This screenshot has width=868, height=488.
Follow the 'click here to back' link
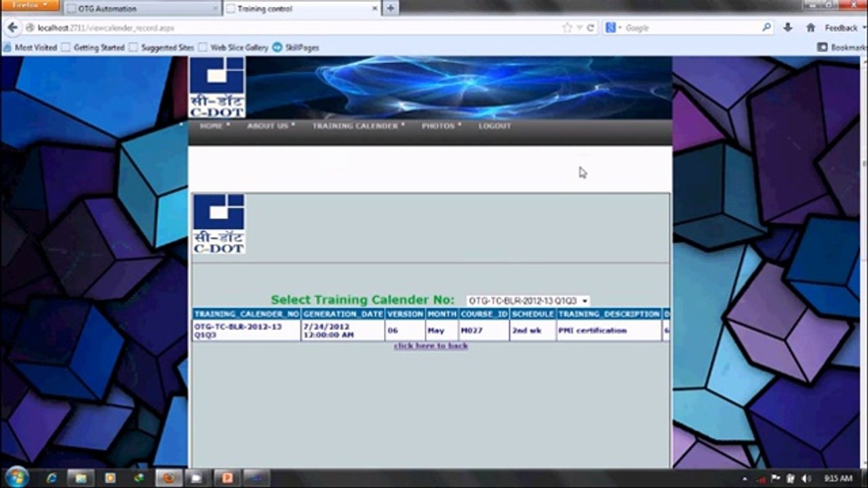431,346
